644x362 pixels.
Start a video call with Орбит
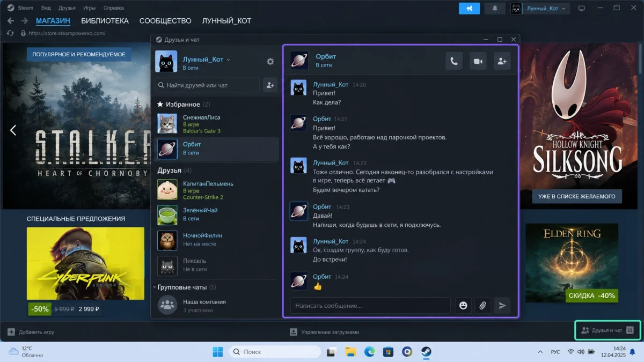[478, 61]
